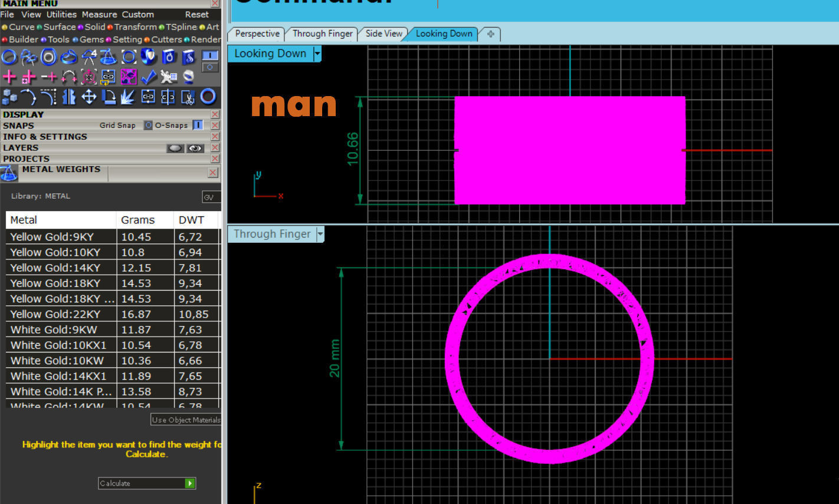This screenshot has width=839, height=504.
Task: Select the arc with pink end points icon
Action: (x=68, y=77)
